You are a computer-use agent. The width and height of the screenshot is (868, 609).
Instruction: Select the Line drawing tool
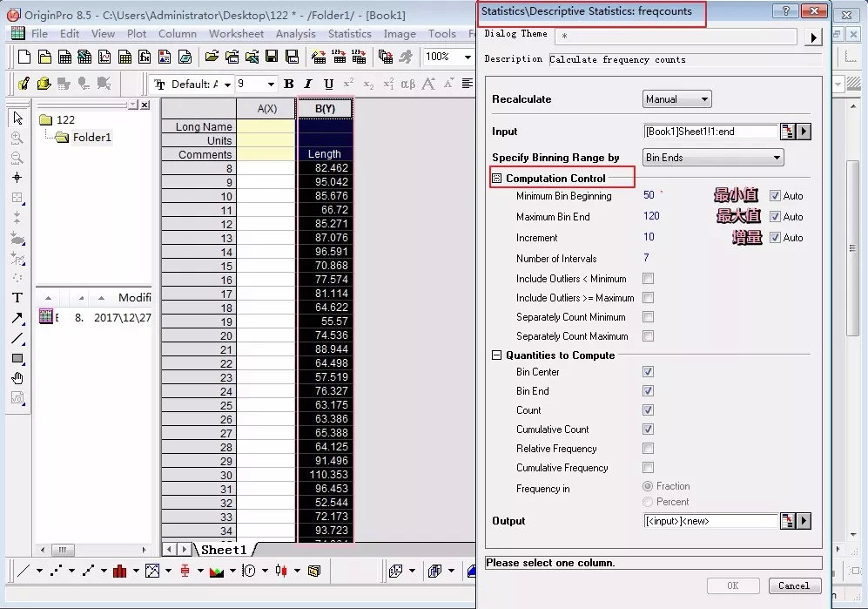pyautogui.click(x=17, y=338)
